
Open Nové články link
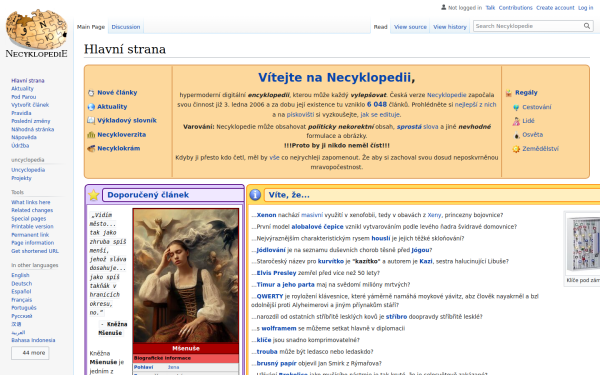pos(117,93)
